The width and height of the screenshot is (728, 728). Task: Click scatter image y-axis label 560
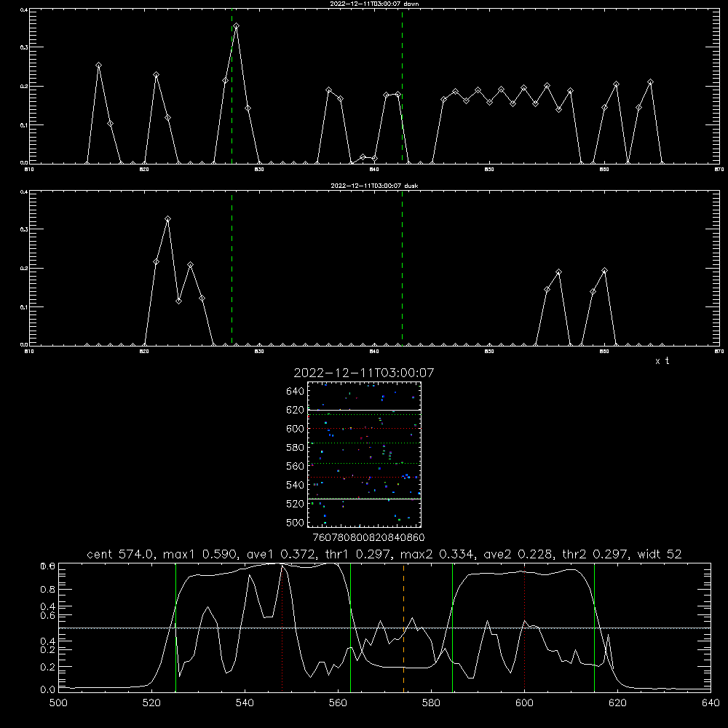[x=296, y=466]
